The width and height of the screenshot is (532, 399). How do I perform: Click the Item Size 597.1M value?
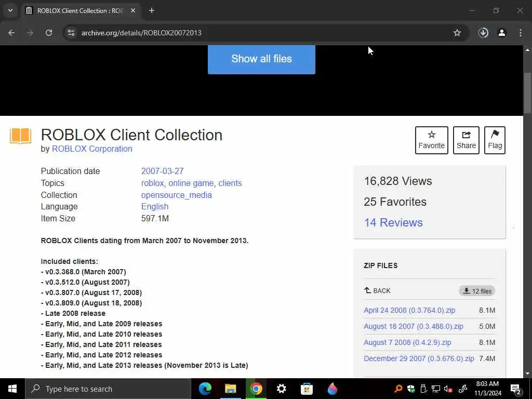pos(155,219)
